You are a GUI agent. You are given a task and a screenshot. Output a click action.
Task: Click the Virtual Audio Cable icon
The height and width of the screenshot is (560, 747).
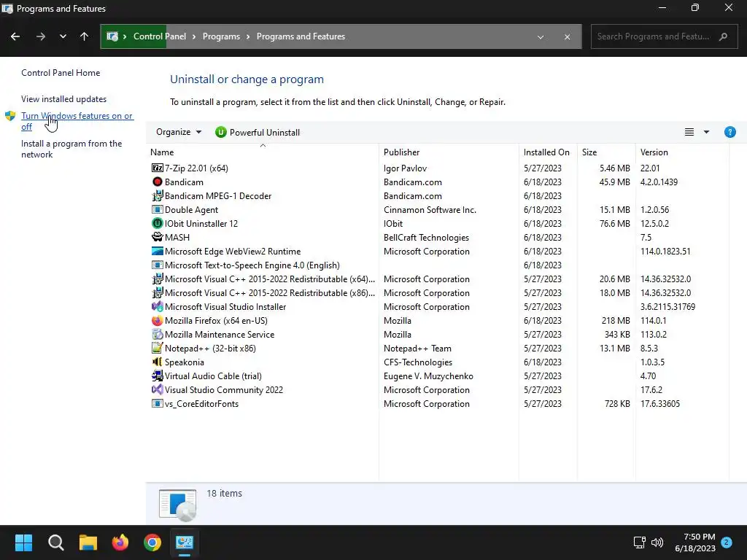tap(158, 376)
